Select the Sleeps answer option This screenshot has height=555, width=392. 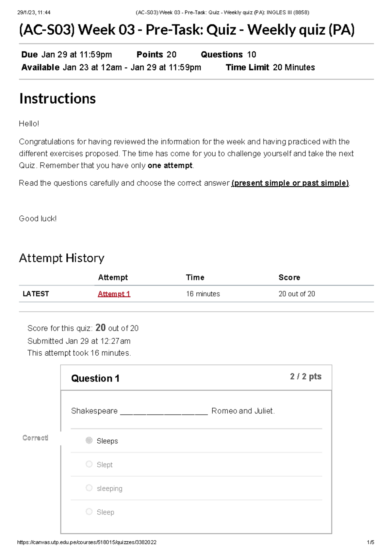[x=107, y=441]
